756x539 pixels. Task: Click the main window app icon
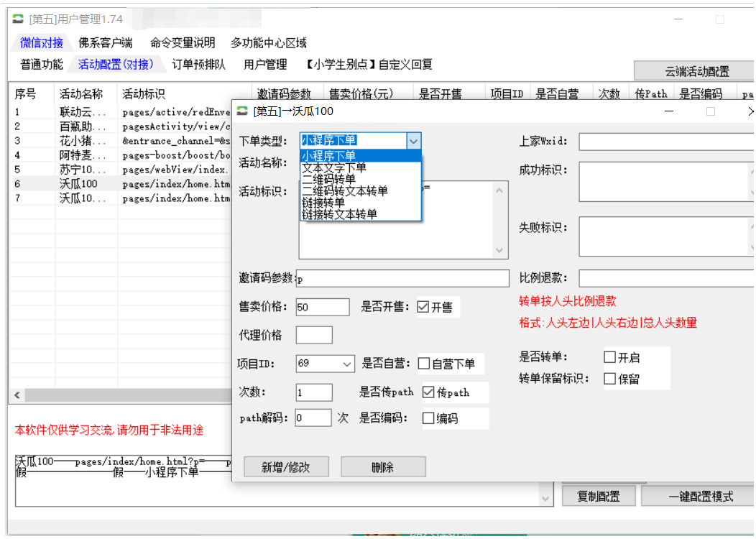point(18,19)
